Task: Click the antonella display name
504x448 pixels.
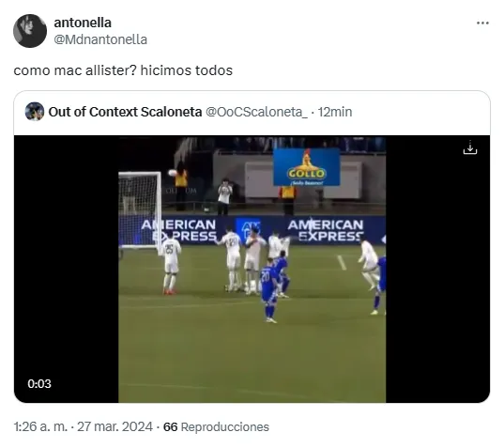Action: (x=83, y=23)
